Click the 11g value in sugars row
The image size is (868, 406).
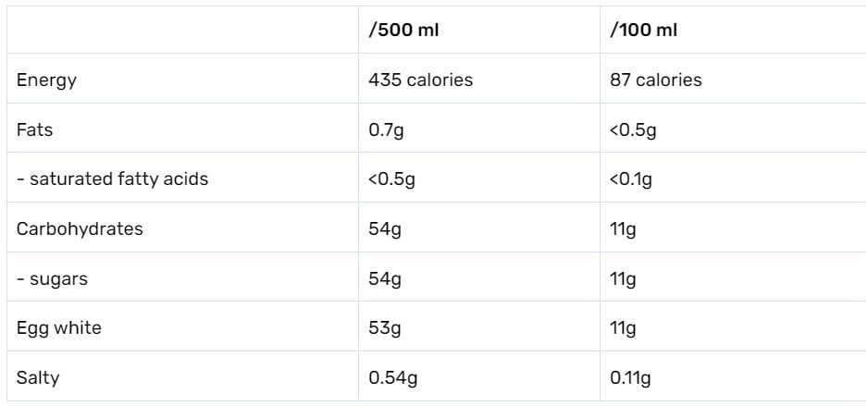coord(623,279)
